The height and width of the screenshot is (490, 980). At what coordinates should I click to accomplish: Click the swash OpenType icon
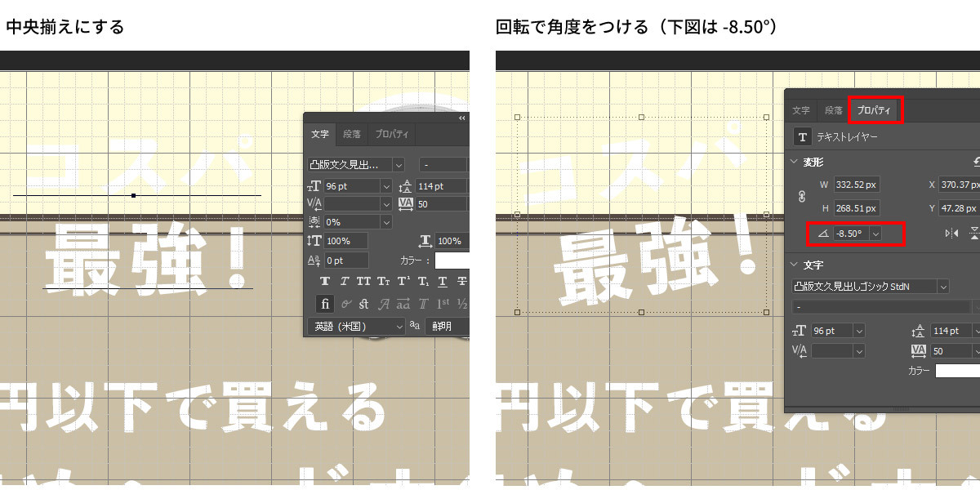tap(384, 304)
